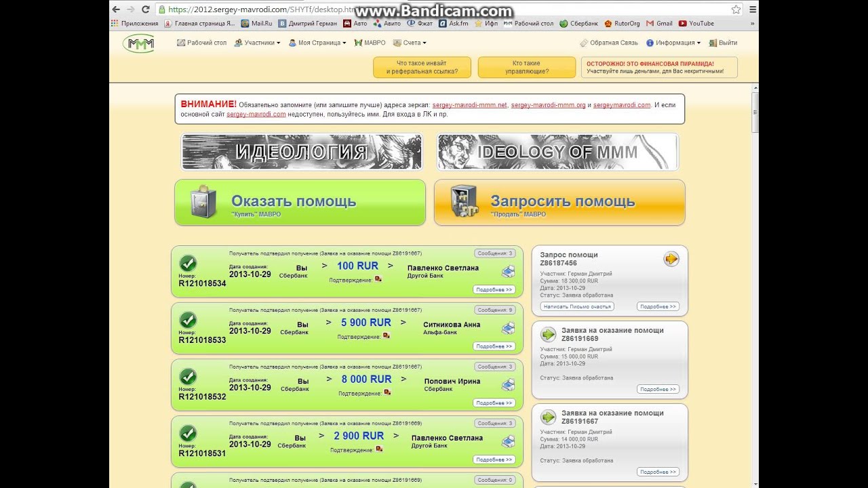Screen dimensions: 868x488
Task: Click IDEOLOGY OF MMM banner image
Action: tap(557, 152)
